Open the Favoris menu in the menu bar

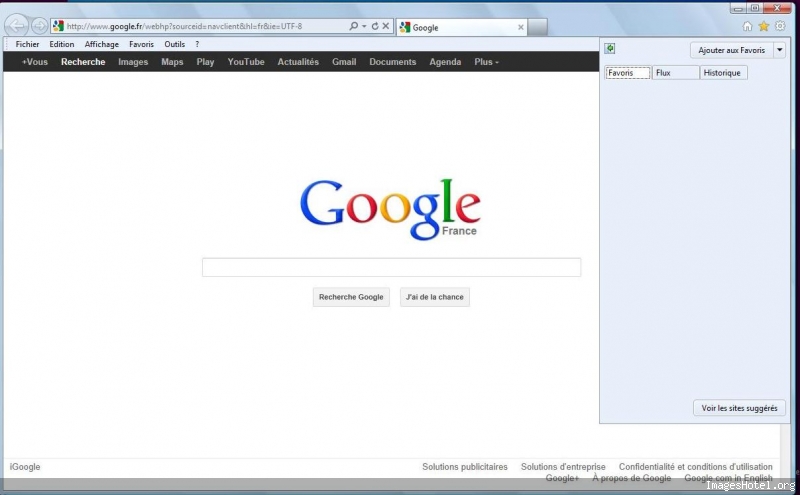coord(141,44)
